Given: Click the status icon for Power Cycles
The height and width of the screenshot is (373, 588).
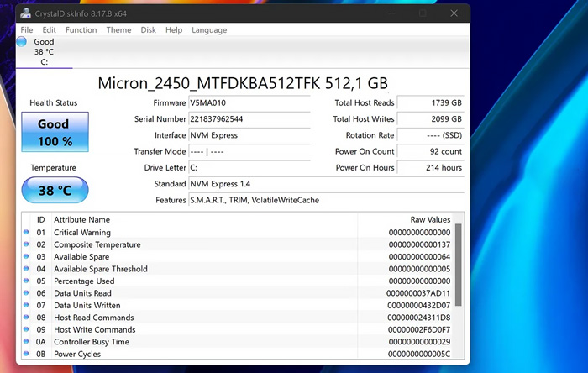Looking at the screenshot, I should [x=26, y=355].
